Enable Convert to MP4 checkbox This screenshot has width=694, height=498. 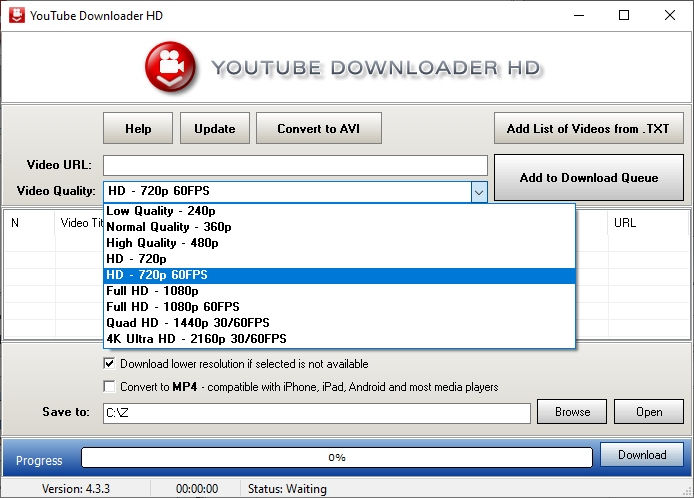click(109, 386)
